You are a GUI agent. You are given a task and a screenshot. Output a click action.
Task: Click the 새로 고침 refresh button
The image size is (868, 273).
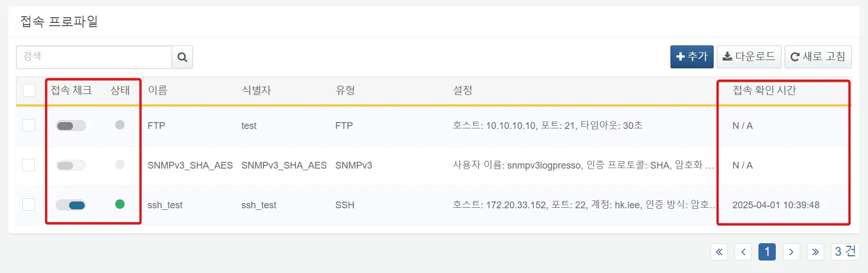(817, 57)
